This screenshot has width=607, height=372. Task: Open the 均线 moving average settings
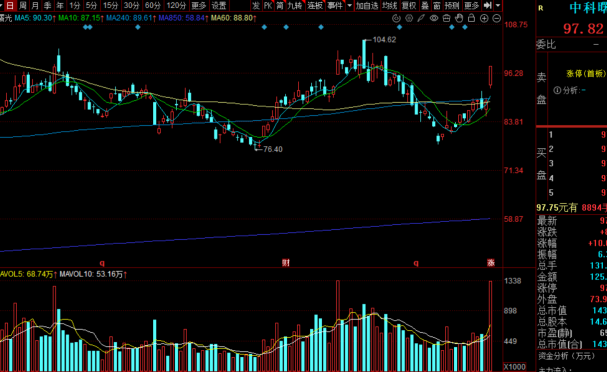click(x=389, y=5)
